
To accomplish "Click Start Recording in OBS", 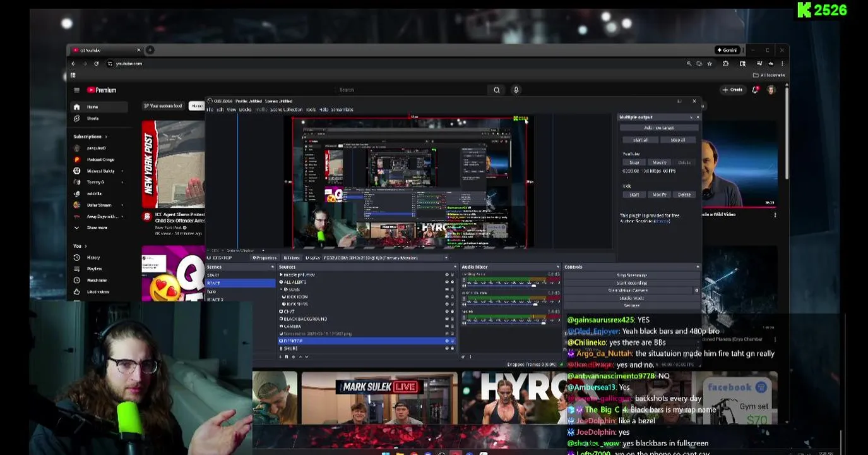I will pos(631,283).
